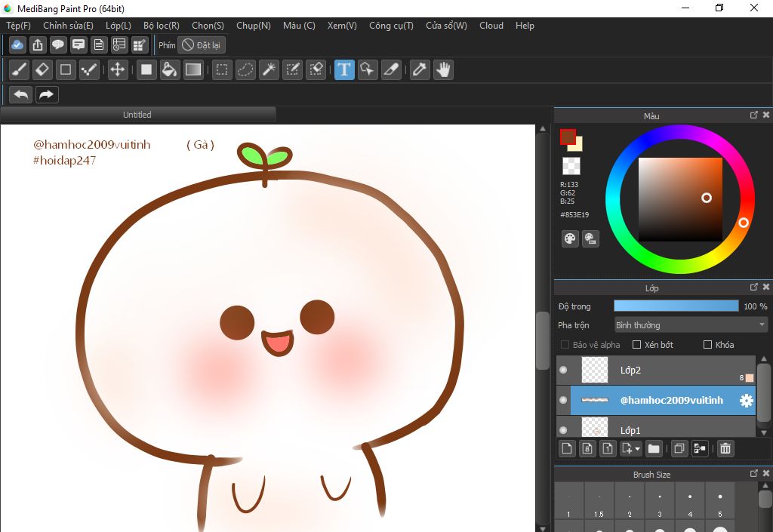Hide the @hamhoc2009vuitinh layer
The height and width of the screenshot is (532, 773).
point(563,400)
